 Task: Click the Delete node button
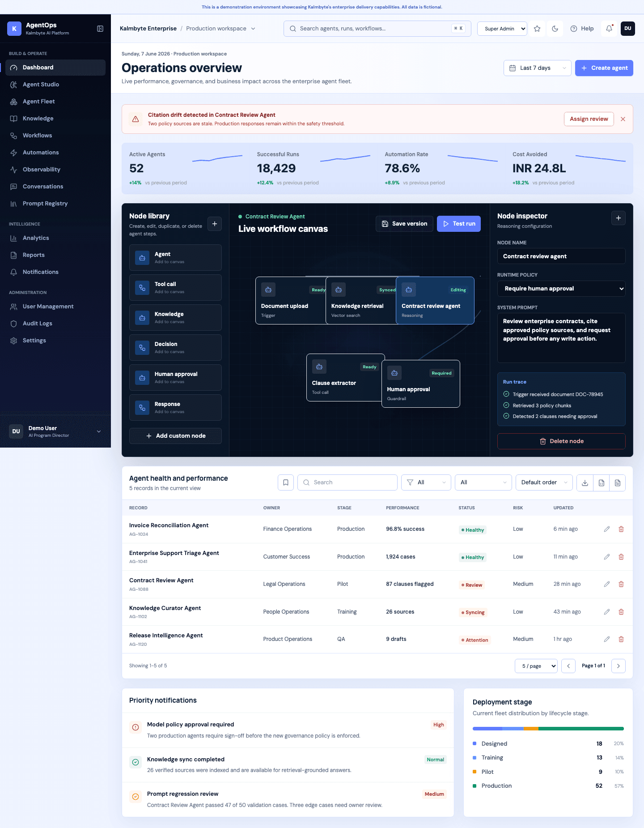[x=561, y=441]
